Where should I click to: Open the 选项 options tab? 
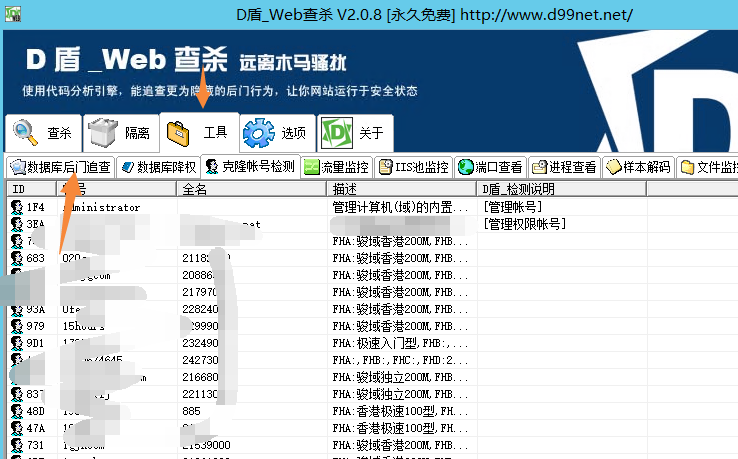[278, 133]
